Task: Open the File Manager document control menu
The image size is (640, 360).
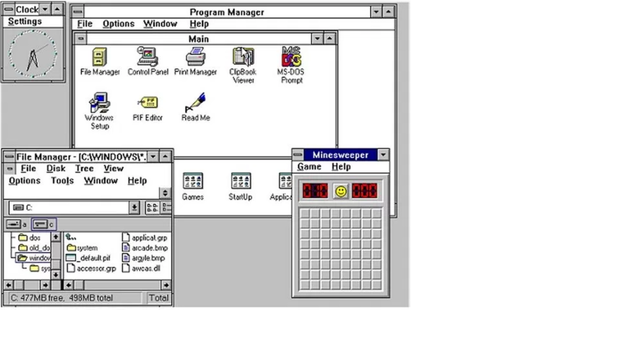Action: (10, 169)
